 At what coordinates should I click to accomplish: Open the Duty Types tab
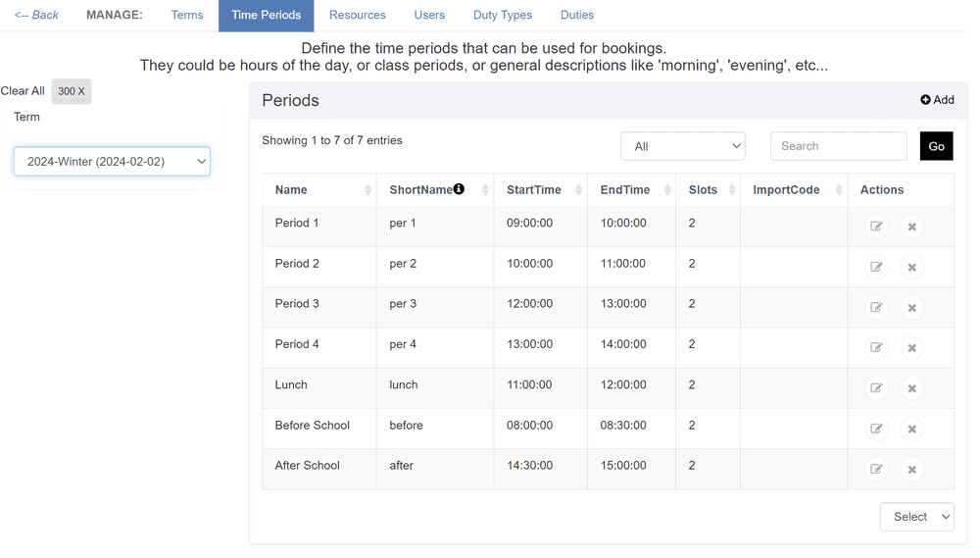tap(503, 15)
